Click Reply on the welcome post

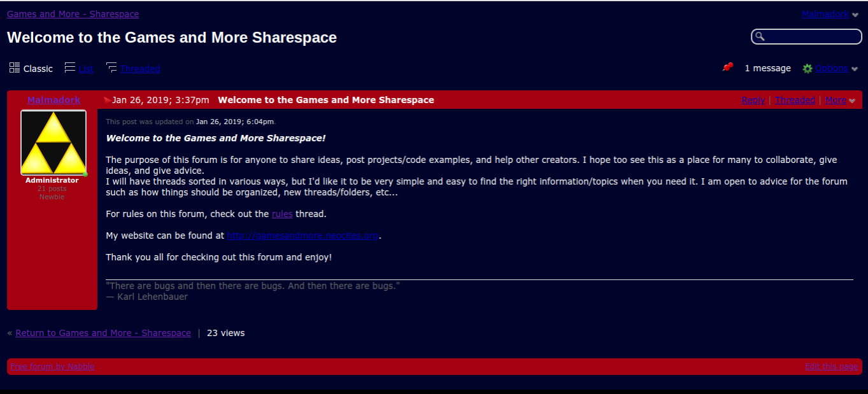pyautogui.click(x=753, y=100)
